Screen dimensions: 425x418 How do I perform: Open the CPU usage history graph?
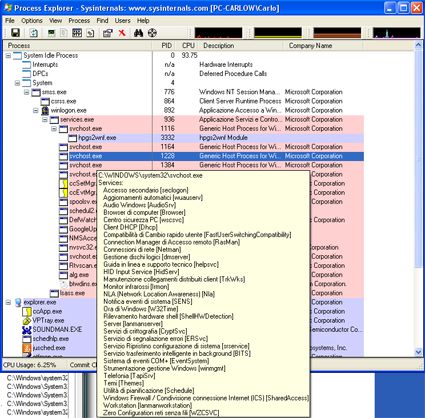tap(218, 33)
